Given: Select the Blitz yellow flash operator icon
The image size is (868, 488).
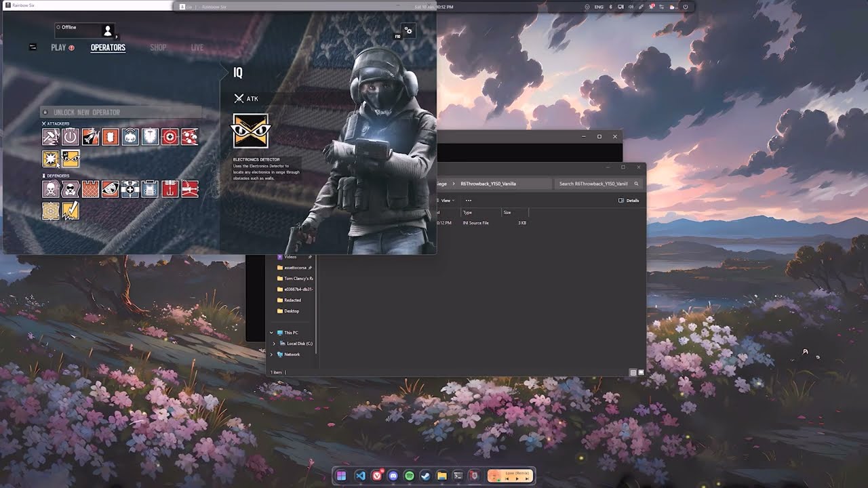Looking at the screenshot, I should point(50,159).
